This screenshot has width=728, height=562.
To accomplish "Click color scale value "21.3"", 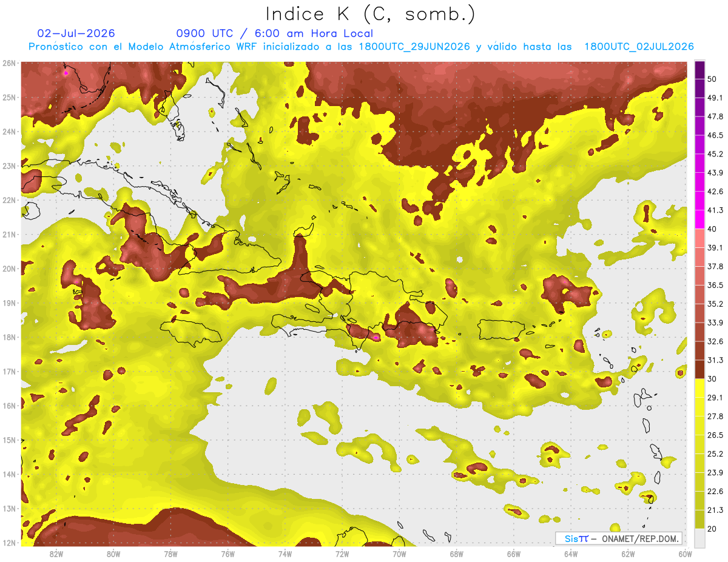I will pyautogui.click(x=715, y=510).
